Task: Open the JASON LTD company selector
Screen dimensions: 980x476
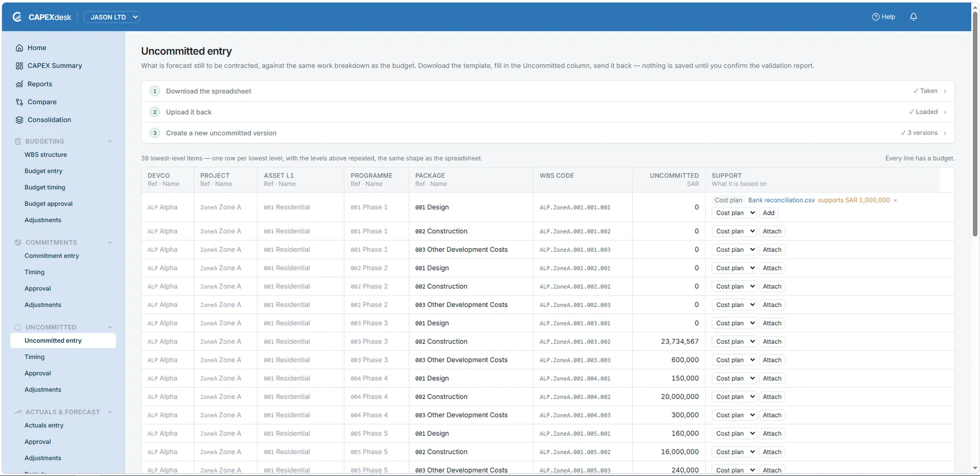Action: coord(112,17)
